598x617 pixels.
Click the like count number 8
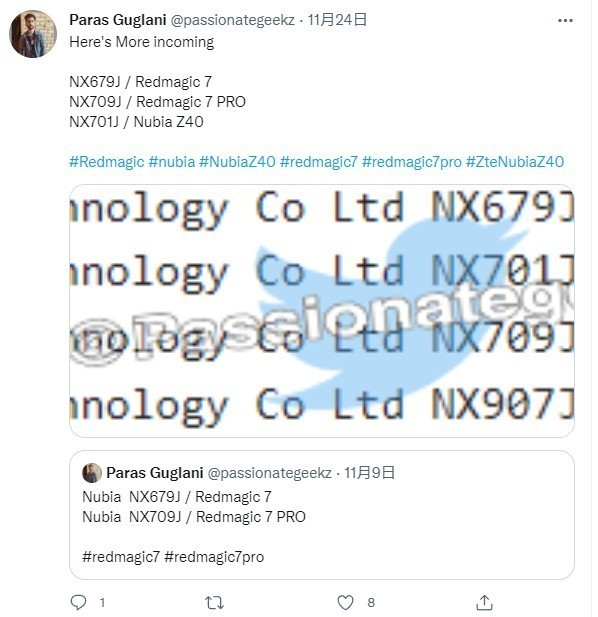tap(371, 602)
